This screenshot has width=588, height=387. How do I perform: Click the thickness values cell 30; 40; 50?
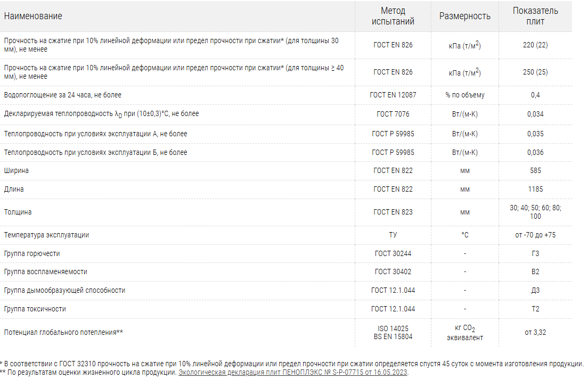(535, 212)
